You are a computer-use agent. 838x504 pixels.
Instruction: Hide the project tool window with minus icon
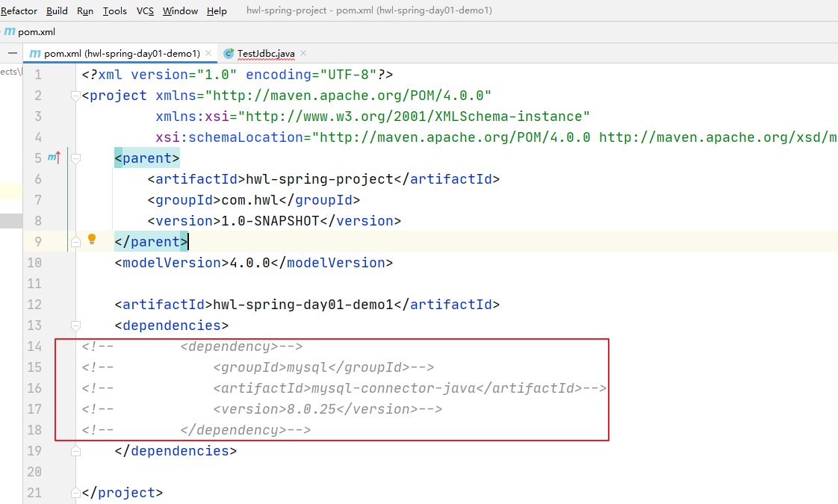point(12,54)
